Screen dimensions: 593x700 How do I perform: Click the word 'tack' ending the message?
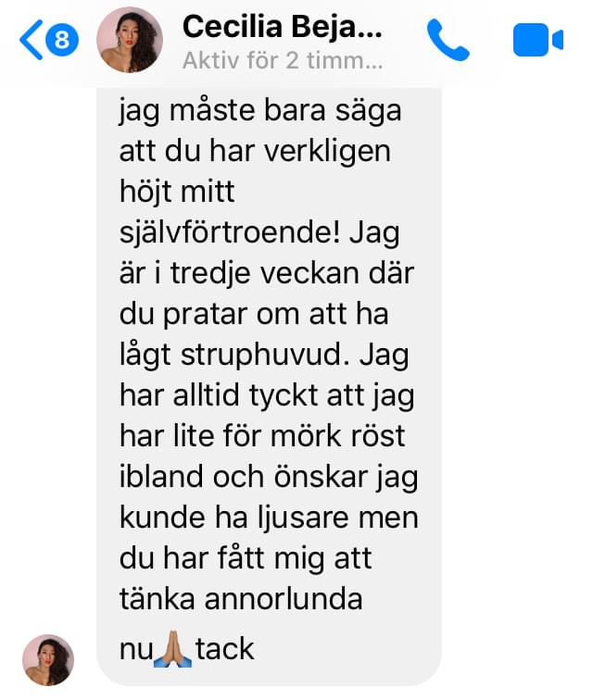[225, 649]
